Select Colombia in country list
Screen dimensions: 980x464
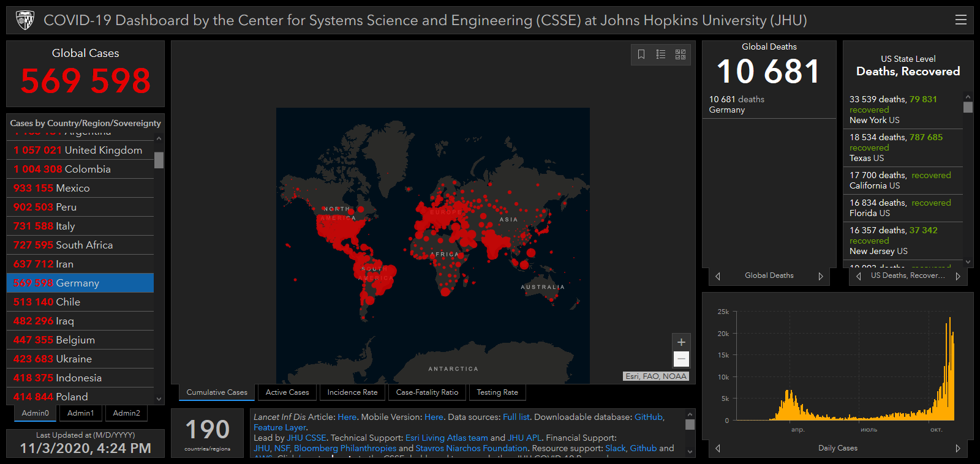[80, 169]
